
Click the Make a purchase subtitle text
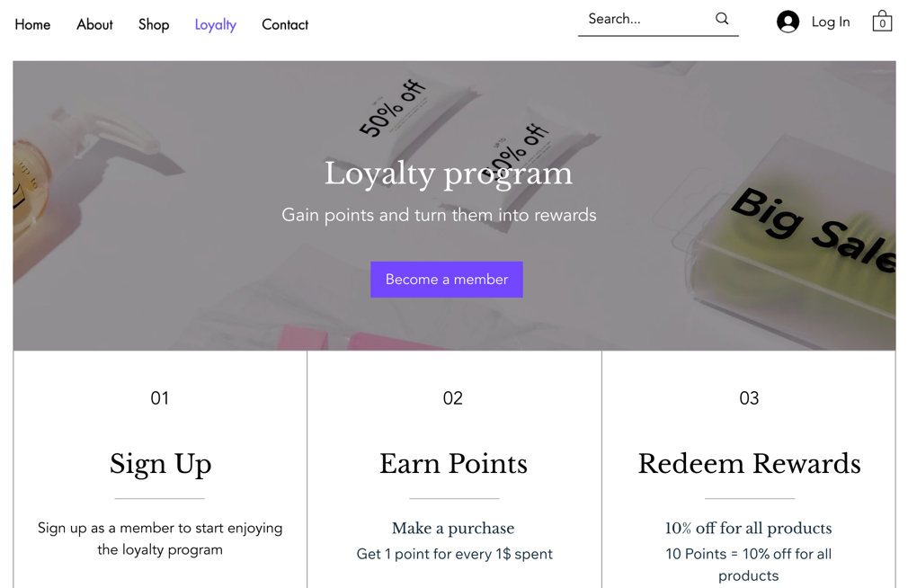[x=453, y=528]
